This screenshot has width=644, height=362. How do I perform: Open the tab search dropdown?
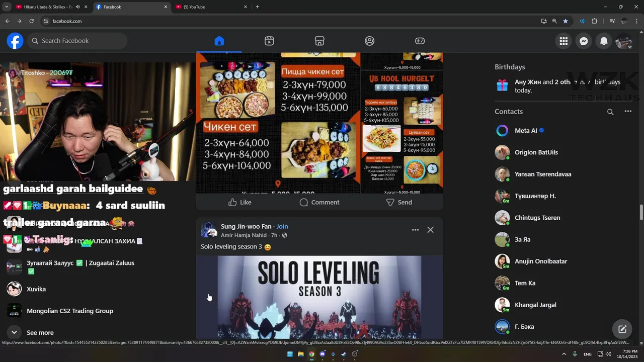[7, 7]
